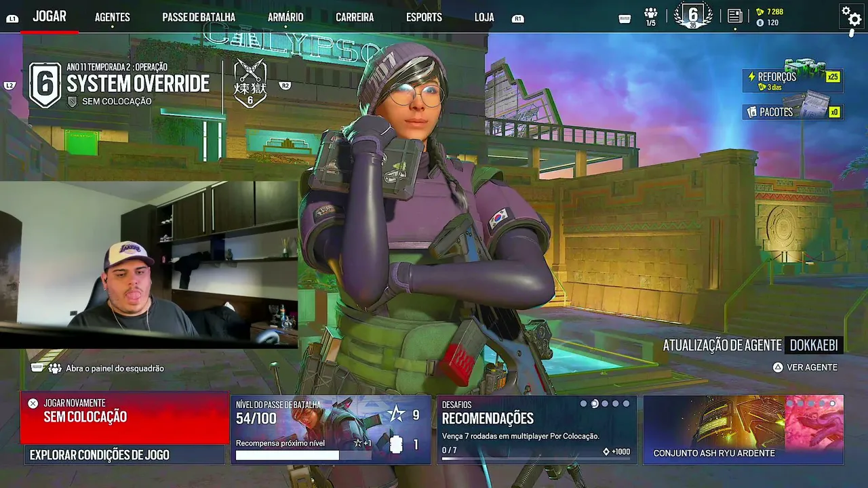Click the star tier icon on battle pass card

point(396,414)
